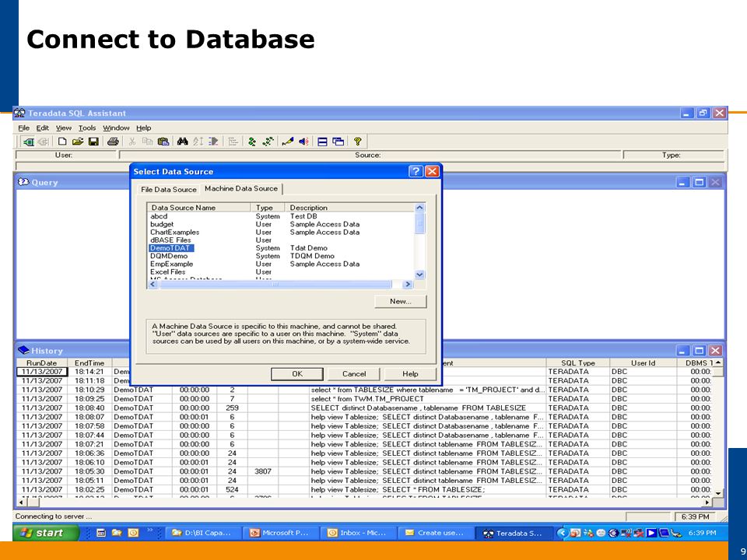The width and height of the screenshot is (747, 560).
Task: Click the 3807 cell in History
Action: [x=263, y=471]
